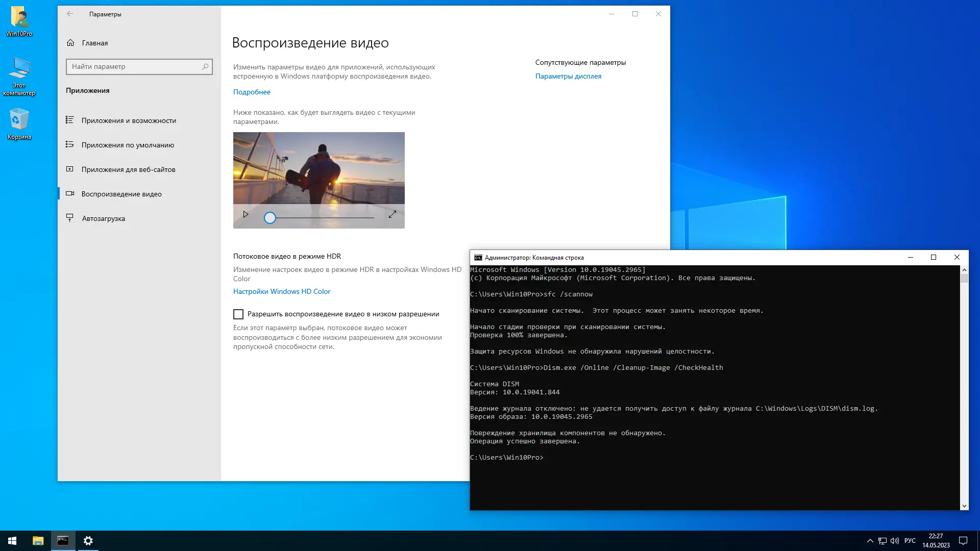Enable low resolution video playback checkbox
The image size is (980, 551).
pos(238,314)
